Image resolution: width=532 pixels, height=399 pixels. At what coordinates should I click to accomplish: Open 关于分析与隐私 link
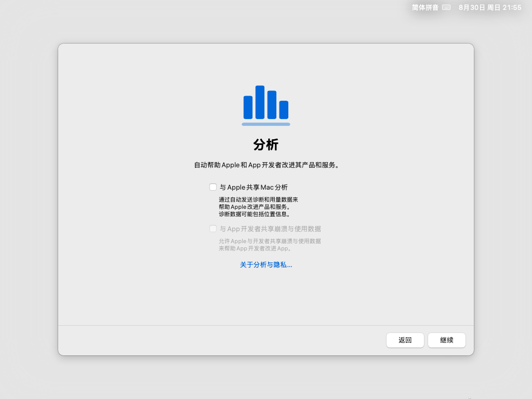coord(266,264)
